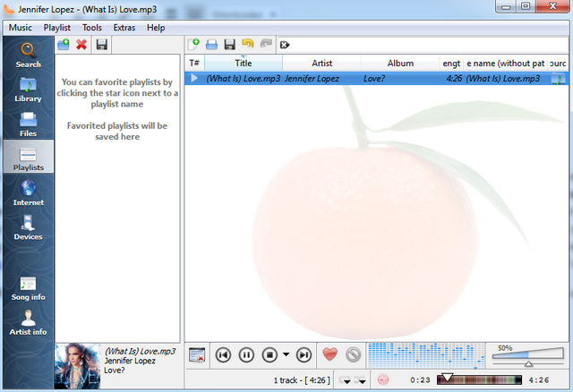Adjust the 50% volume slider
The image size is (573, 392).
pyautogui.click(x=527, y=356)
